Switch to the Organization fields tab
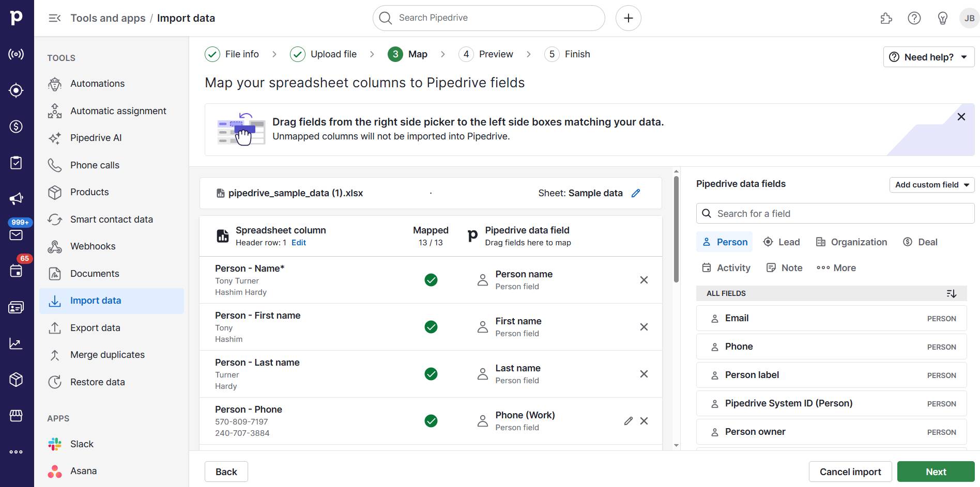The image size is (980, 487). point(851,242)
